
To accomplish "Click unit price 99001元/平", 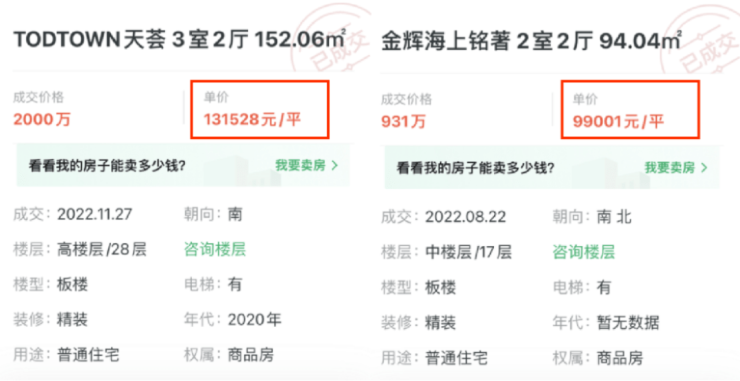I will coord(618,122).
